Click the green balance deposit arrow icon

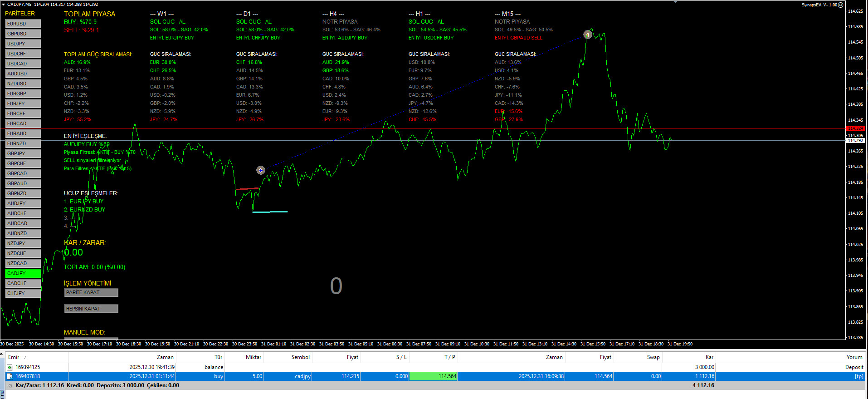click(x=10, y=367)
